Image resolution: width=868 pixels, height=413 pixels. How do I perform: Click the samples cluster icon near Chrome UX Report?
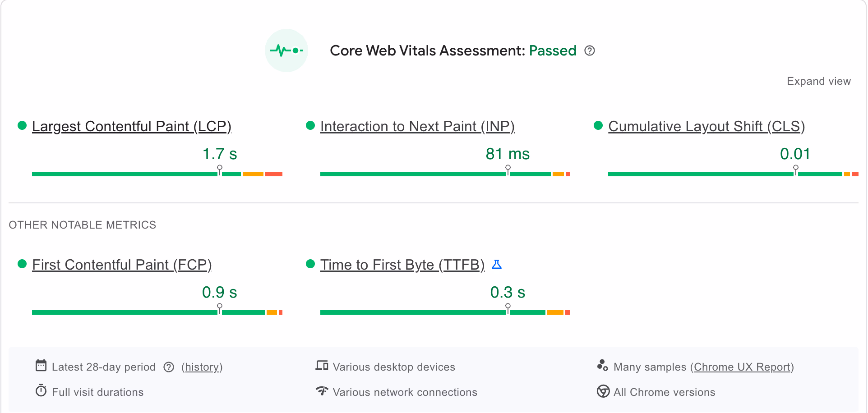(603, 366)
